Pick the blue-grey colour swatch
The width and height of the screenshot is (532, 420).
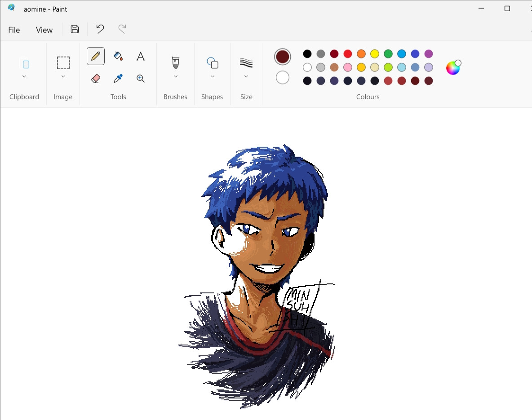415,67
